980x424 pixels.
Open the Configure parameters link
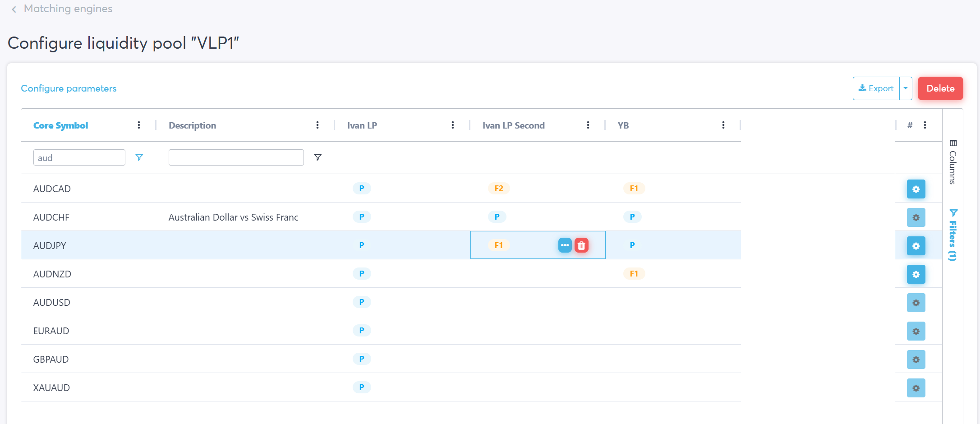click(x=69, y=88)
